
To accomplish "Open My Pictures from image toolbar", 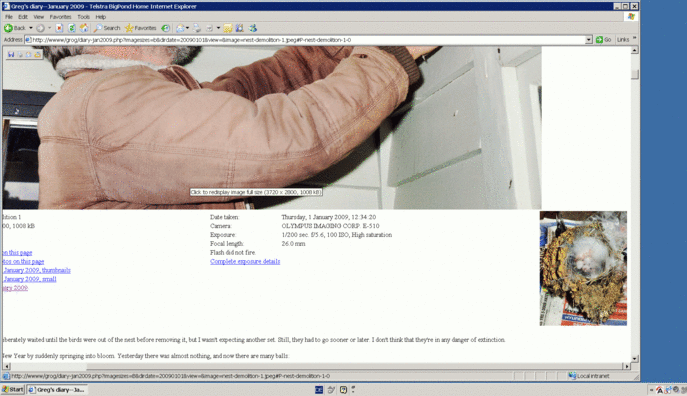I will click(37, 54).
